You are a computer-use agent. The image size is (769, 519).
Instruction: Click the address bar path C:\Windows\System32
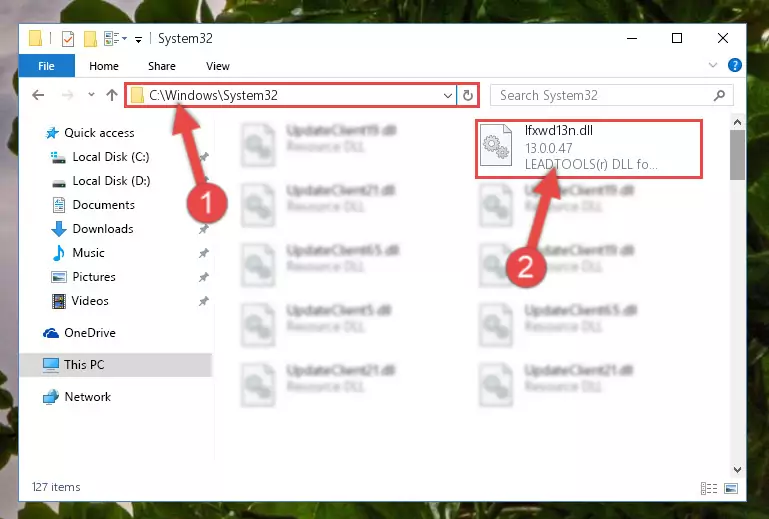(x=213, y=95)
